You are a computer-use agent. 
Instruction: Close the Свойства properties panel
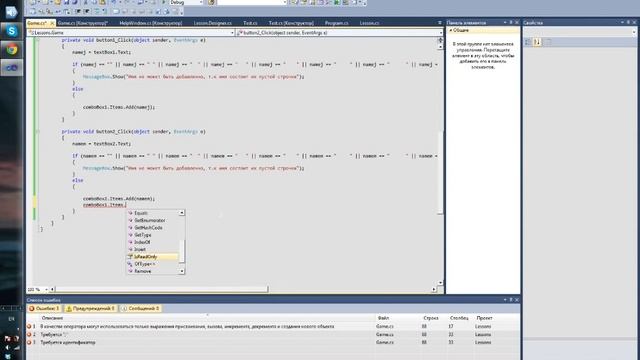pos(634,22)
